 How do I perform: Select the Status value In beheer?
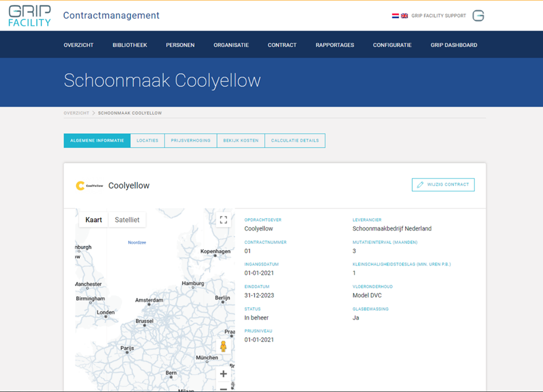(257, 317)
